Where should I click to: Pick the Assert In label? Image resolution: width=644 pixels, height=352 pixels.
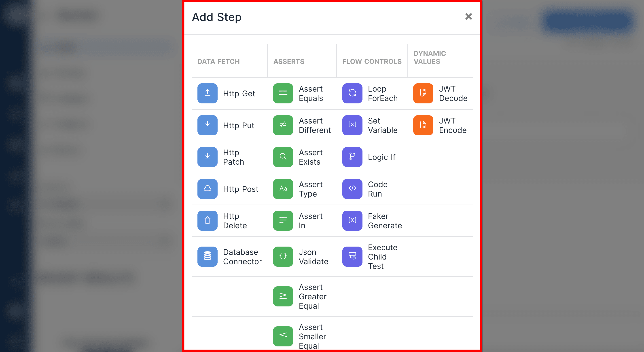click(311, 221)
